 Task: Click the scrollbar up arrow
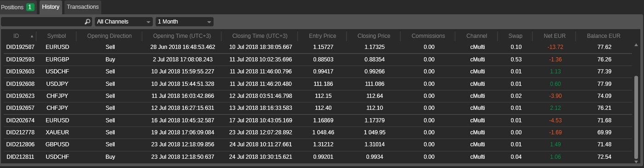[x=636, y=45]
